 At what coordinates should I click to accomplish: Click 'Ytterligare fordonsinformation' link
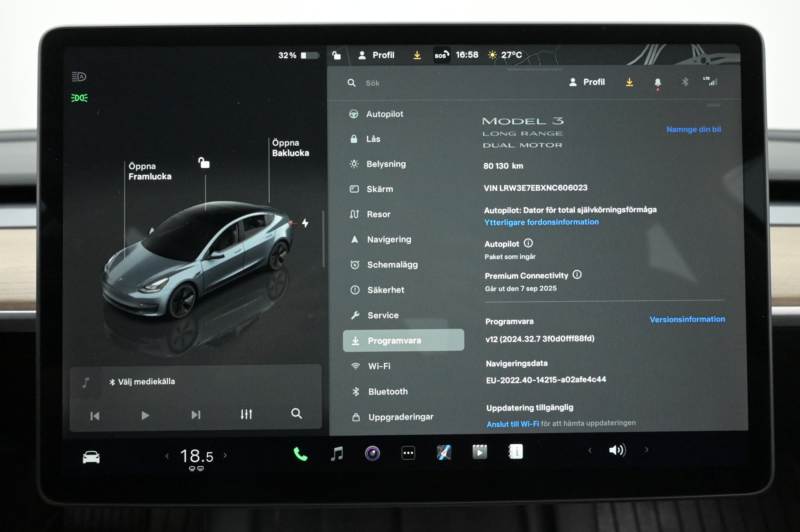tap(541, 222)
